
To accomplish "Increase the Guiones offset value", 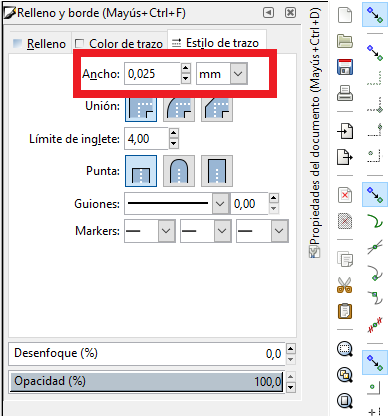I will (x=273, y=198).
